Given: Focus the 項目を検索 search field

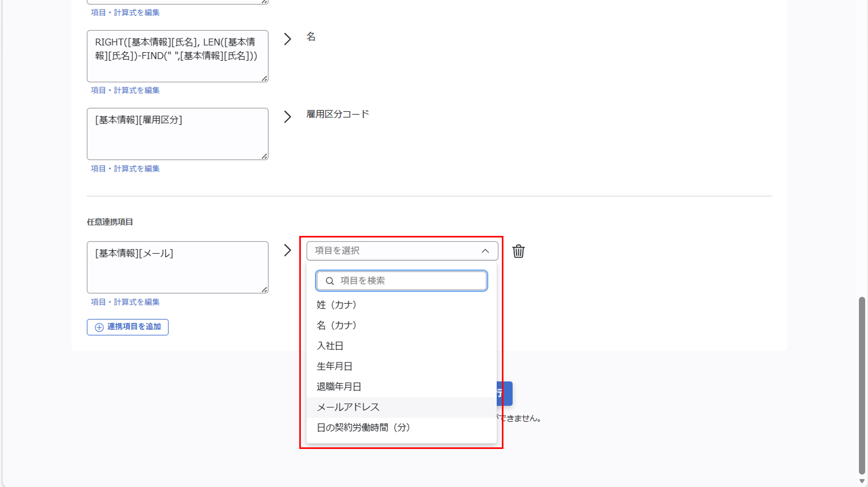Looking at the screenshot, I should (x=402, y=281).
